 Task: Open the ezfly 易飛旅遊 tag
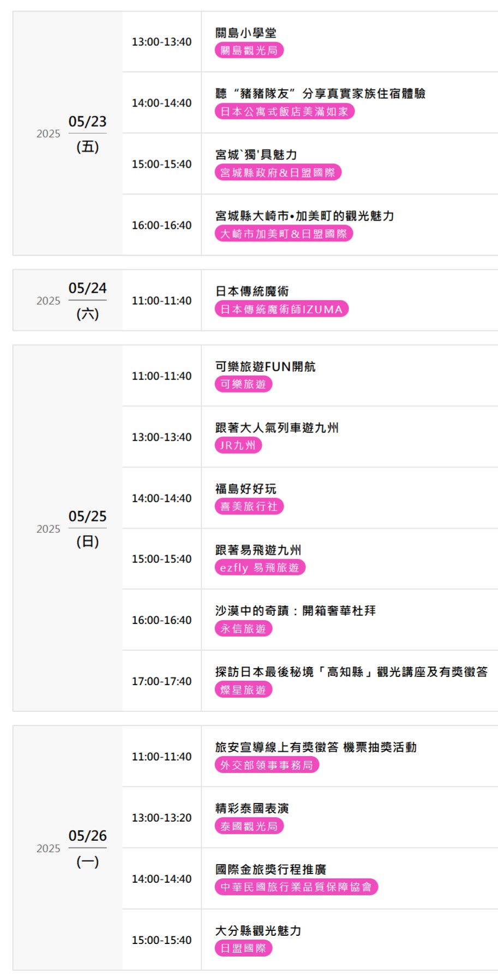pyautogui.click(x=260, y=568)
